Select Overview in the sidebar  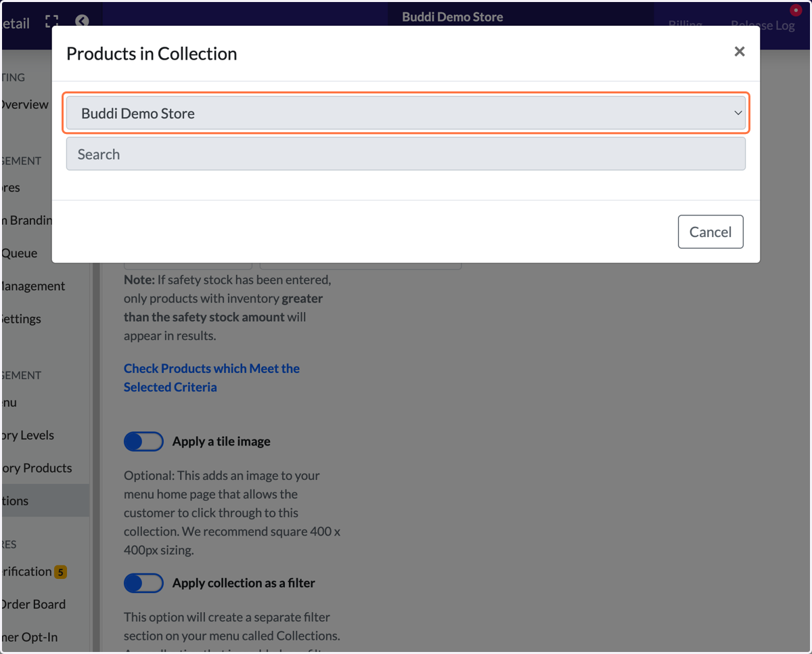[x=24, y=104]
